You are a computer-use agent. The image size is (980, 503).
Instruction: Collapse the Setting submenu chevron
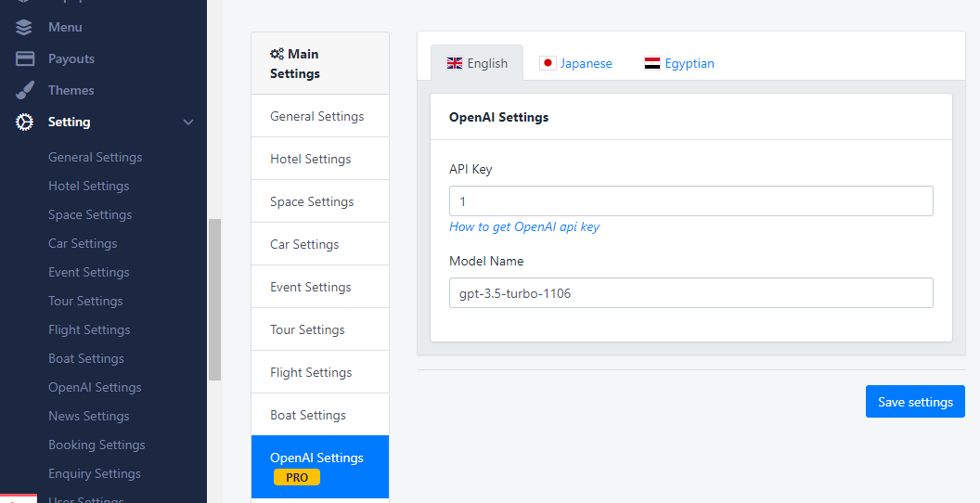coord(188,122)
